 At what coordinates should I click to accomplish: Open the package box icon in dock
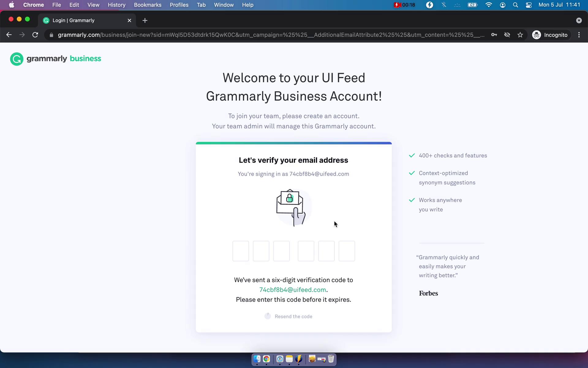312,359
